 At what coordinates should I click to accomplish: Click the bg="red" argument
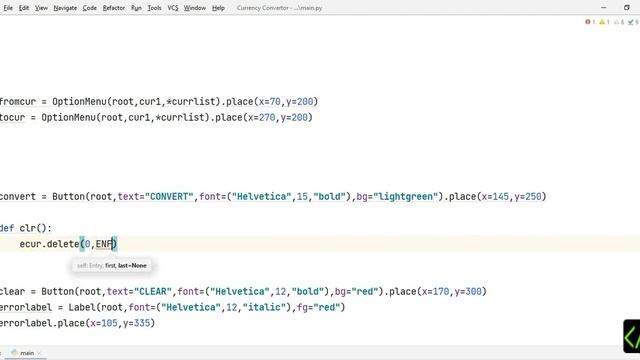point(356,291)
